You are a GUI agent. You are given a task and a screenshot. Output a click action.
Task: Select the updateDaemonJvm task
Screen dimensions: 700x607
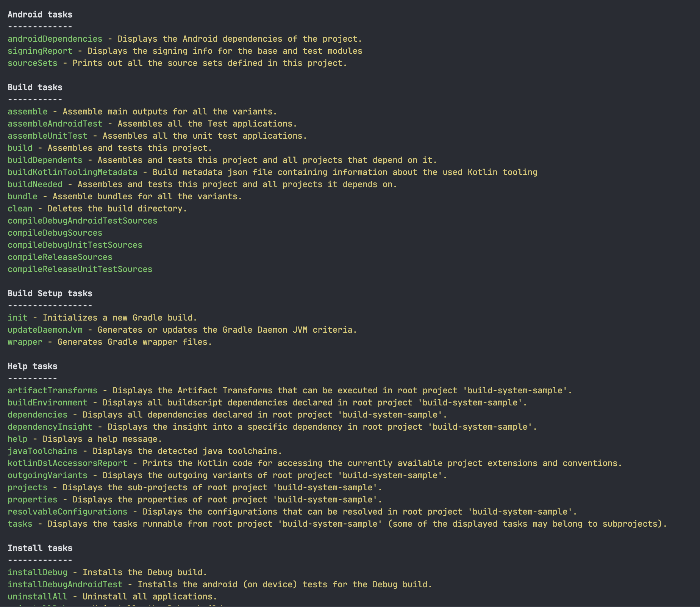tap(45, 330)
